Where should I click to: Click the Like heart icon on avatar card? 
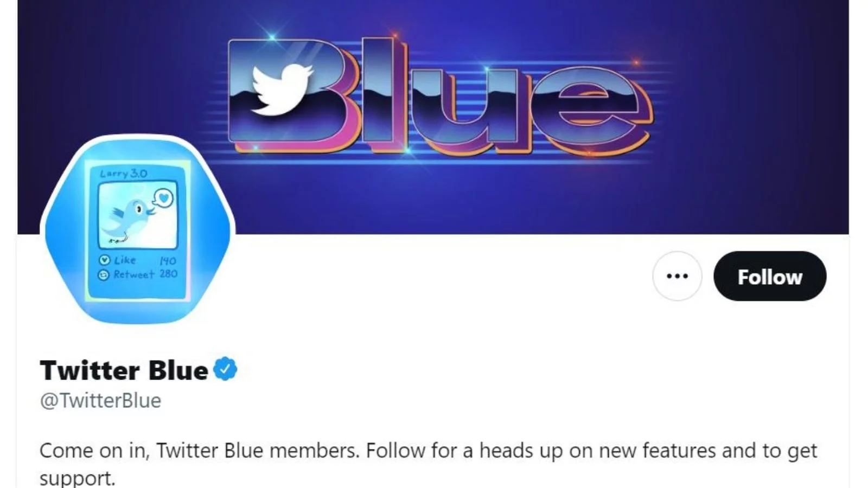[x=104, y=260]
